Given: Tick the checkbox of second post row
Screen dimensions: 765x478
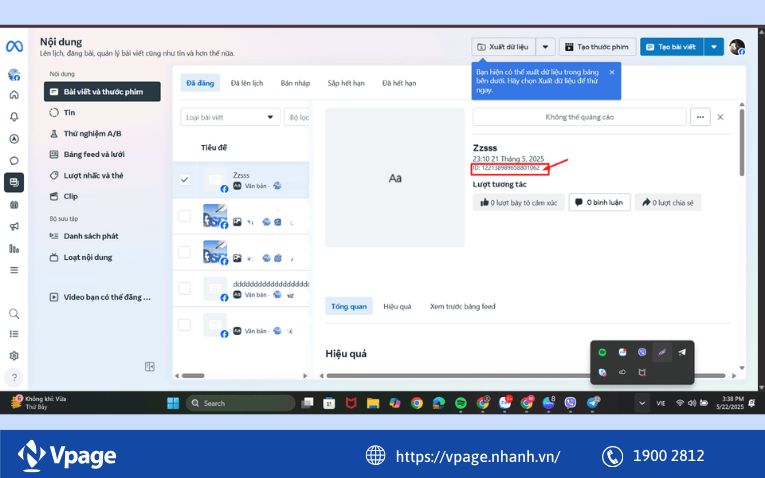Looking at the screenshot, I should coord(184,216).
